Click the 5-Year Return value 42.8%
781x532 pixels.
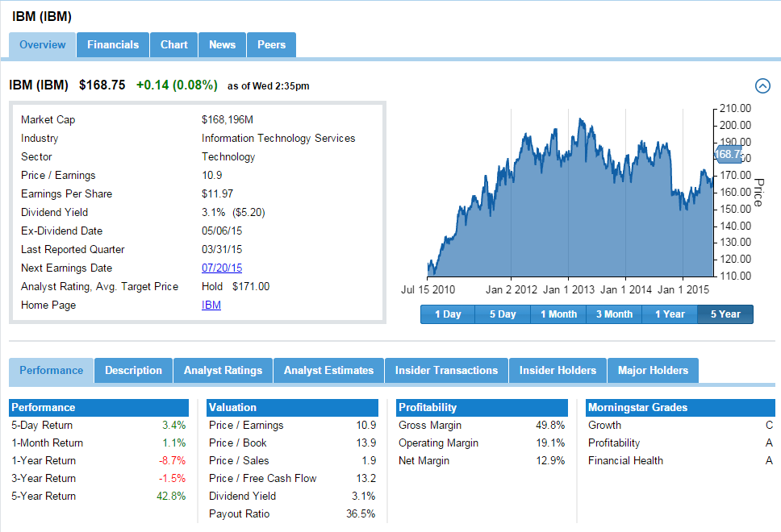(x=171, y=497)
